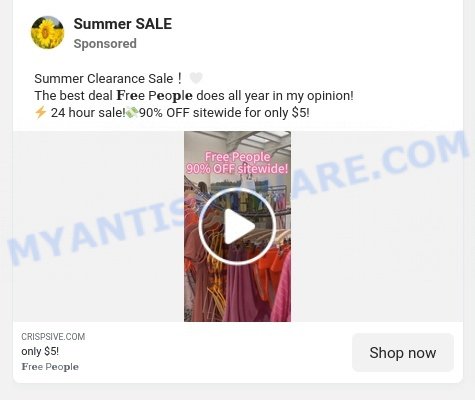Click the pink '90% OFF sitewide!' overlay
The image size is (475, 400).
click(x=237, y=169)
